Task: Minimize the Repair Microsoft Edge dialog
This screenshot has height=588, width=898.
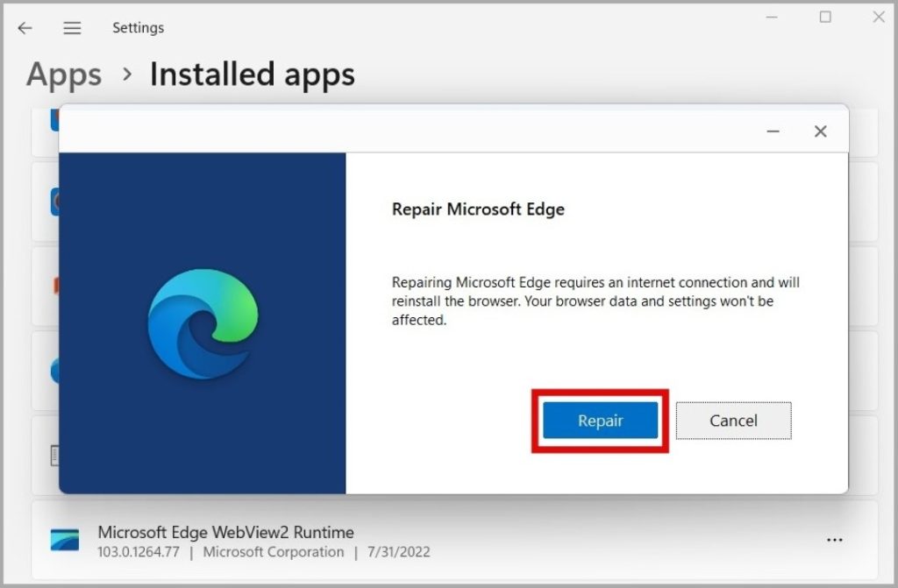Action: tap(773, 131)
